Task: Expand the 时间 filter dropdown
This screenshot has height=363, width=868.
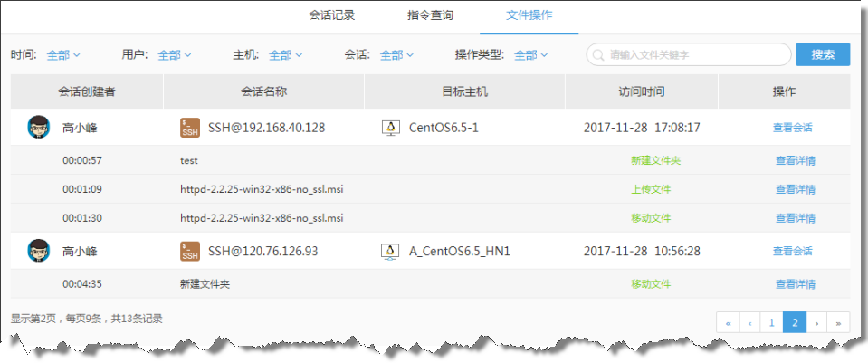Action: point(63,55)
